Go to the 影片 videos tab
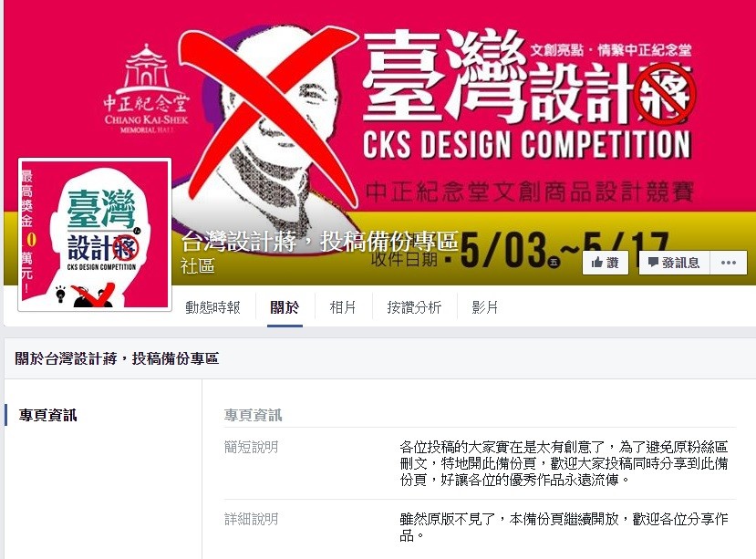 pos(484,307)
